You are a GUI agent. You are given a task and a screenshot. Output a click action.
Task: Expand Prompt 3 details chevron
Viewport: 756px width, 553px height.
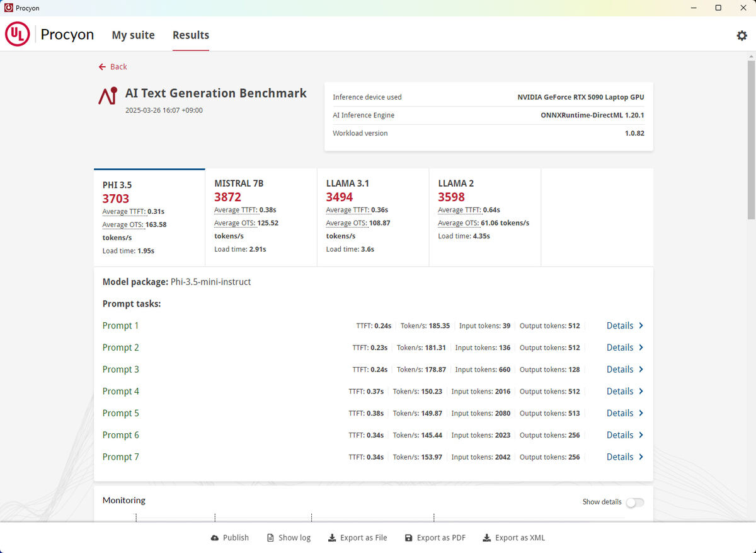coord(641,370)
